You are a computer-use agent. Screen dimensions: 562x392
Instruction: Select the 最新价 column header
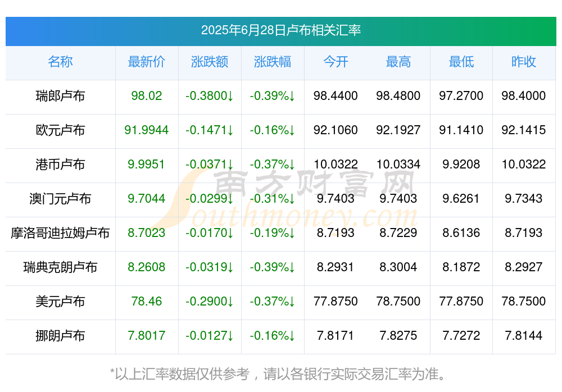click(x=147, y=62)
